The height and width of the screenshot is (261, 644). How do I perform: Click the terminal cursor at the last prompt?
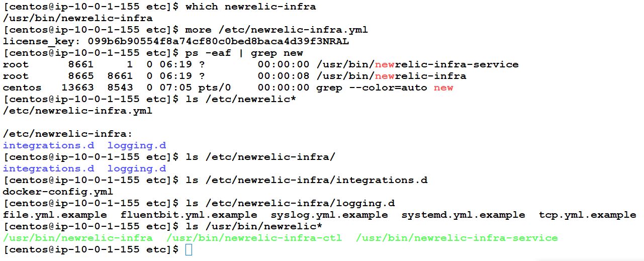[x=189, y=249]
